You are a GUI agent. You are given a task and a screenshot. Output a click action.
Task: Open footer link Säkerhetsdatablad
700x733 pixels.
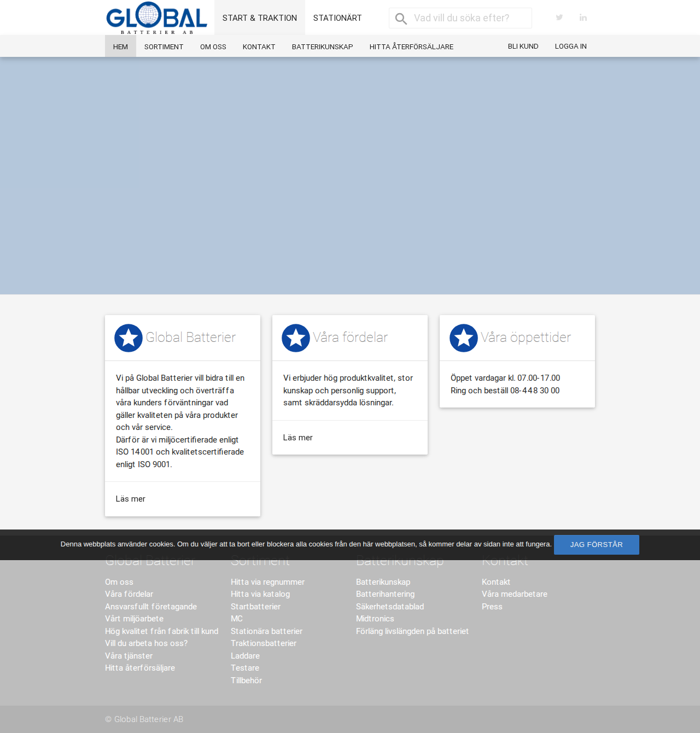click(x=390, y=607)
